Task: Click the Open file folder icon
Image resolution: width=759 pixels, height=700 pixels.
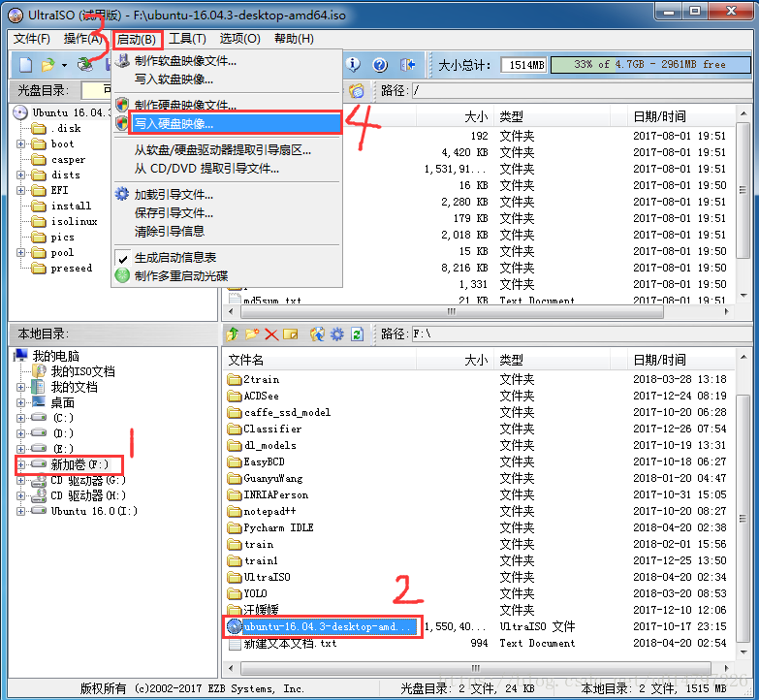Action: coord(47,64)
